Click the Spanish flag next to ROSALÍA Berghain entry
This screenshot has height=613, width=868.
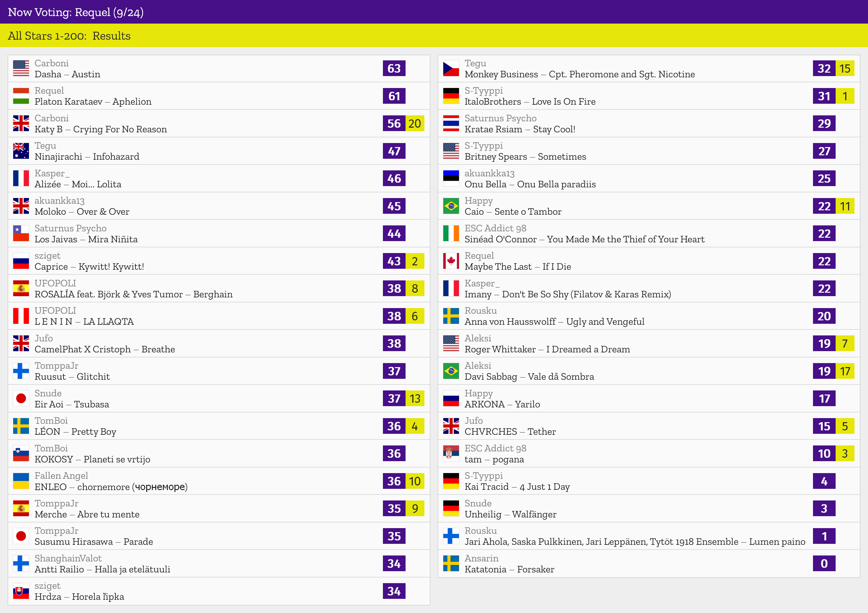(21, 288)
